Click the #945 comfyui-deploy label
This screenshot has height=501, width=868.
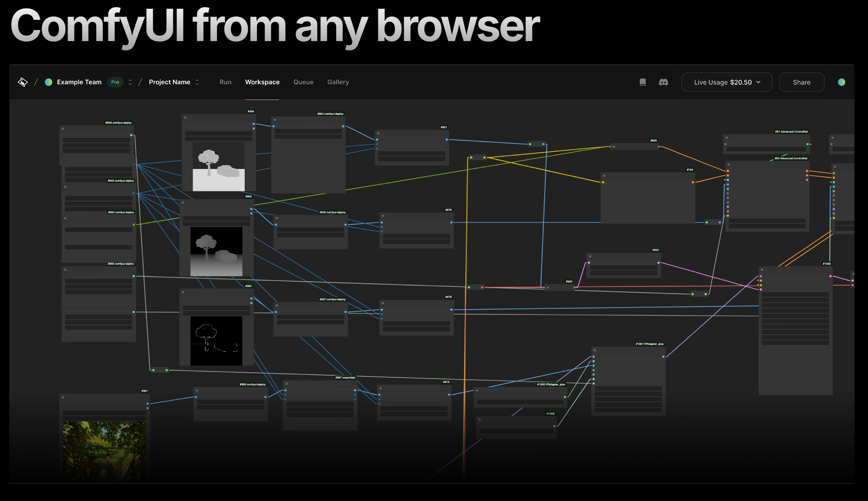click(x=121, y=181)
